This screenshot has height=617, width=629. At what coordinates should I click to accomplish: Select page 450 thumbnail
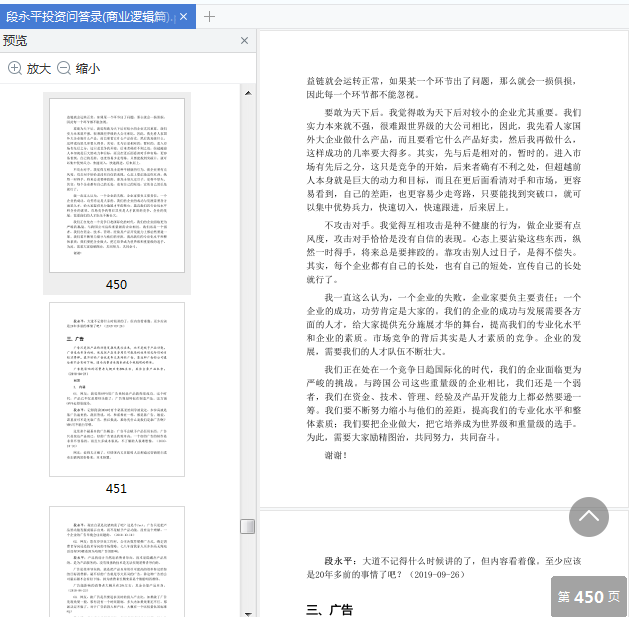[x=117, y=185]
